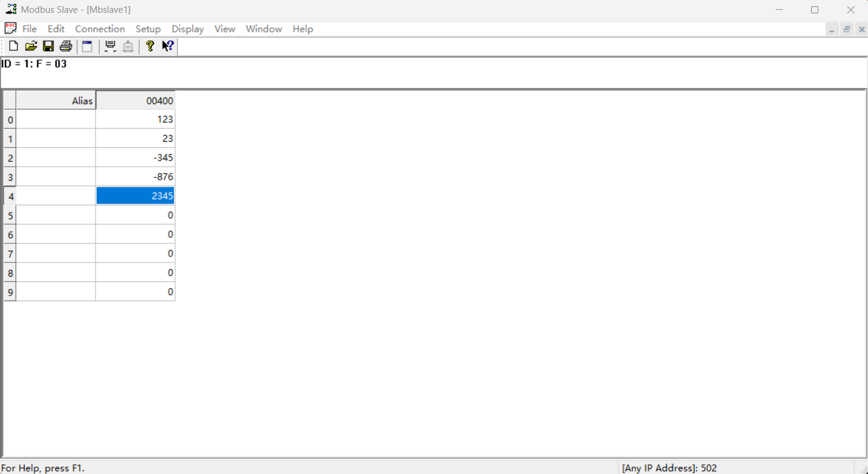
Task: Select row header number 7
Action: (x=10, y=254)
